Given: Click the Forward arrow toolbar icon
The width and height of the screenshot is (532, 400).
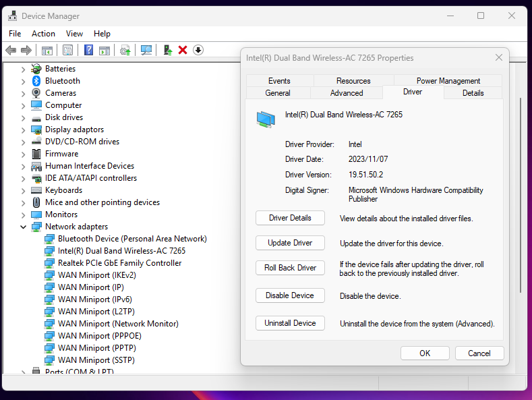Looking at the screenshot, I should (26, 51).
